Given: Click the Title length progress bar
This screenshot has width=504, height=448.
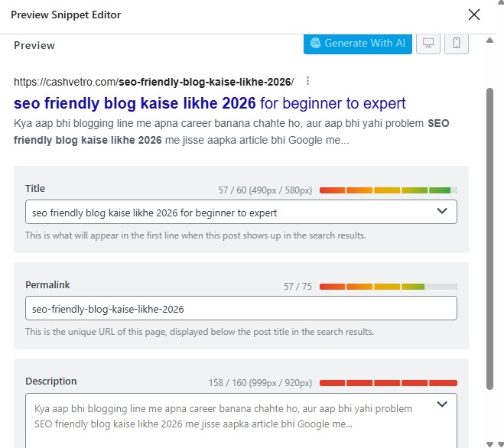Looking at the screenshot, I should point(388,190).
